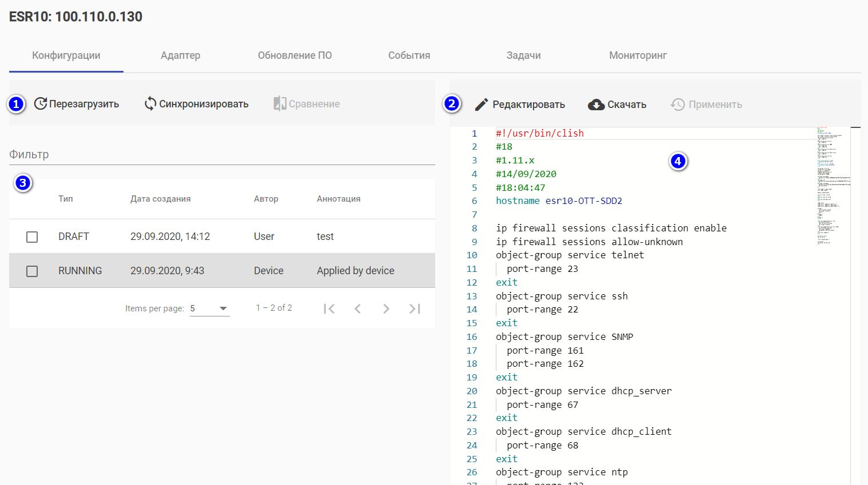868x485 pixels.
Task: Click the Синхронизировать sync icon
Action: click(x=150, y=103)
